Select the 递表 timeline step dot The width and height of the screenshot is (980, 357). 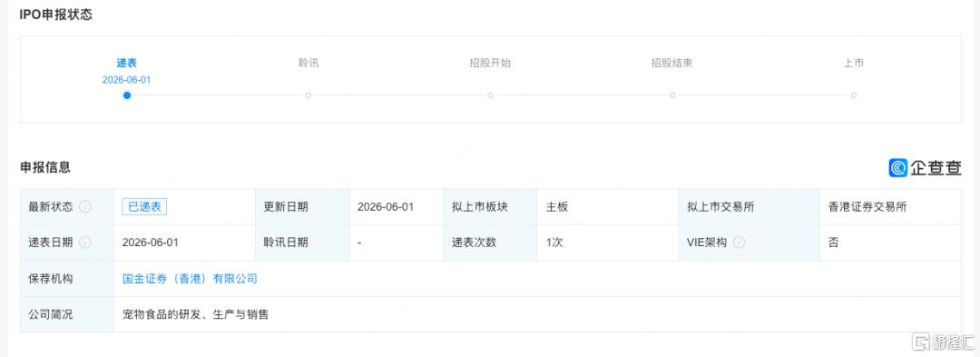coord(127,95)
